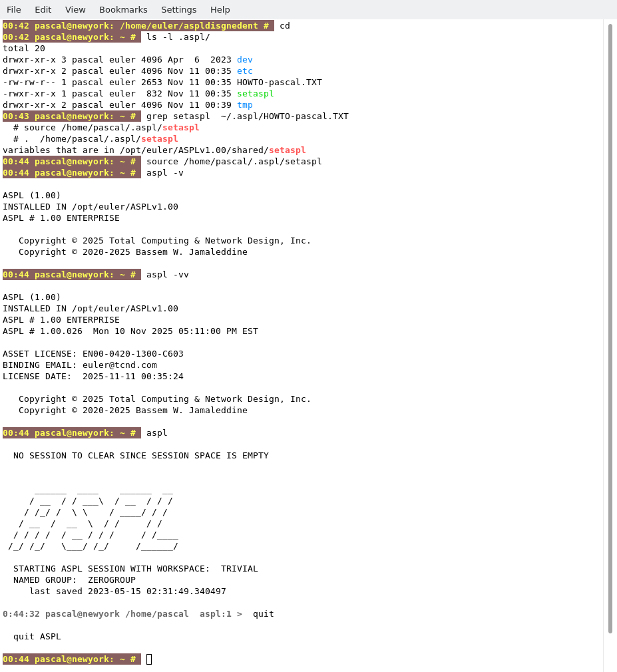Click the 'NO SESSION TO CLEAR' message line
The width and height of the screenshot is (617, 672).
click(141, 456)
